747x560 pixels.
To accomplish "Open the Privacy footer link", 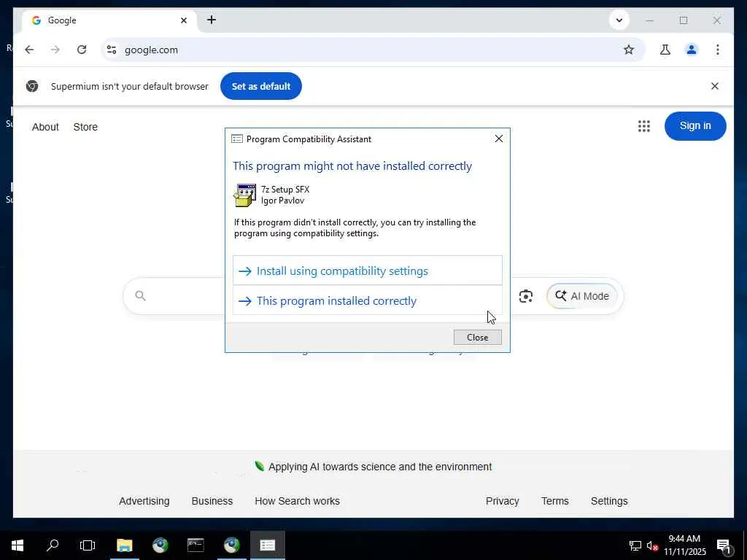I will tap(502, 501).
